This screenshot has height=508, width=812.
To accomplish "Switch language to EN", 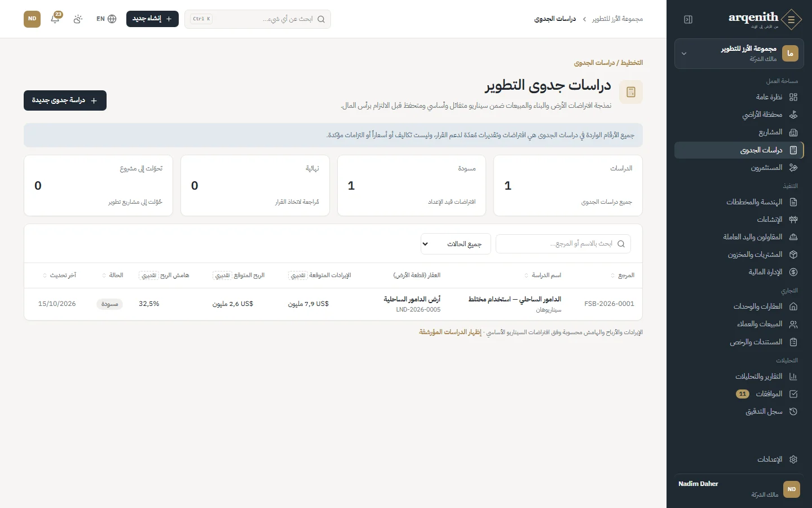I will click(x=106, y=19).
